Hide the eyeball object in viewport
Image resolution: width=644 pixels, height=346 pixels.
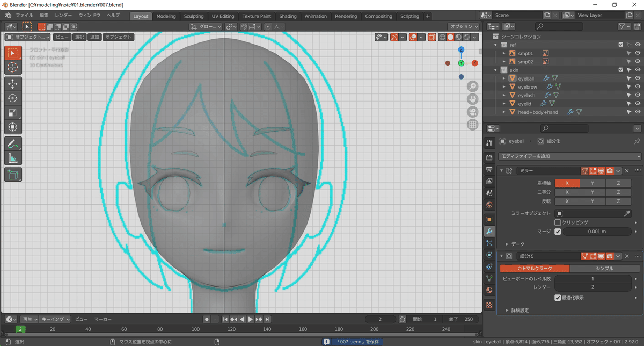(x=638, y=78)
